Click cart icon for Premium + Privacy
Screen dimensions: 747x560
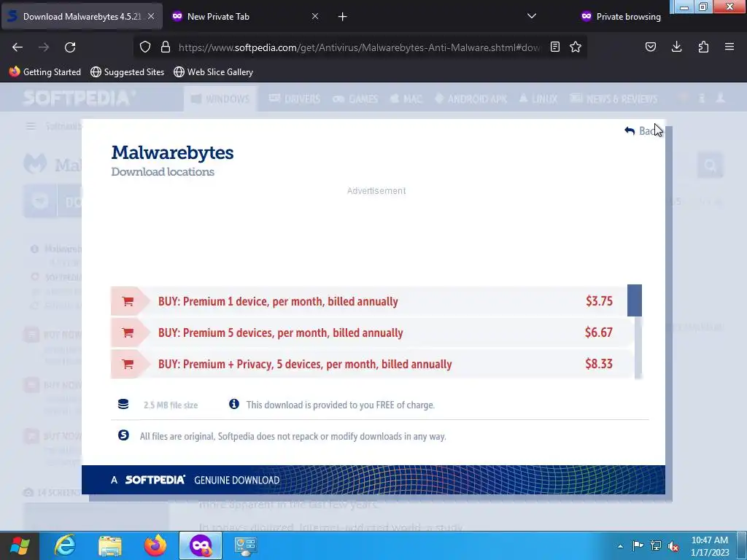pos(128,365)
